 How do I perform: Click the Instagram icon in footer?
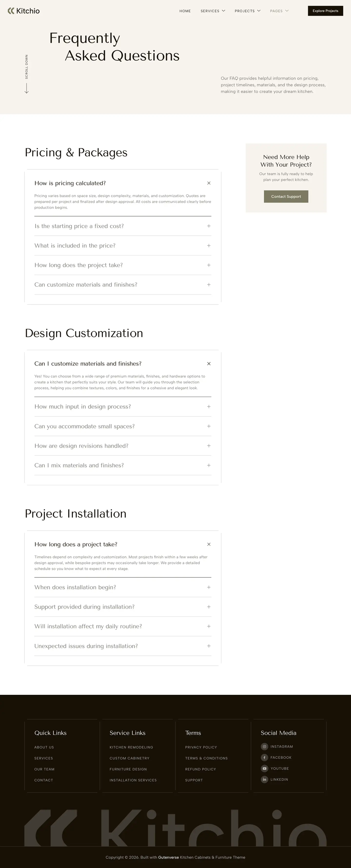(264, 746)
